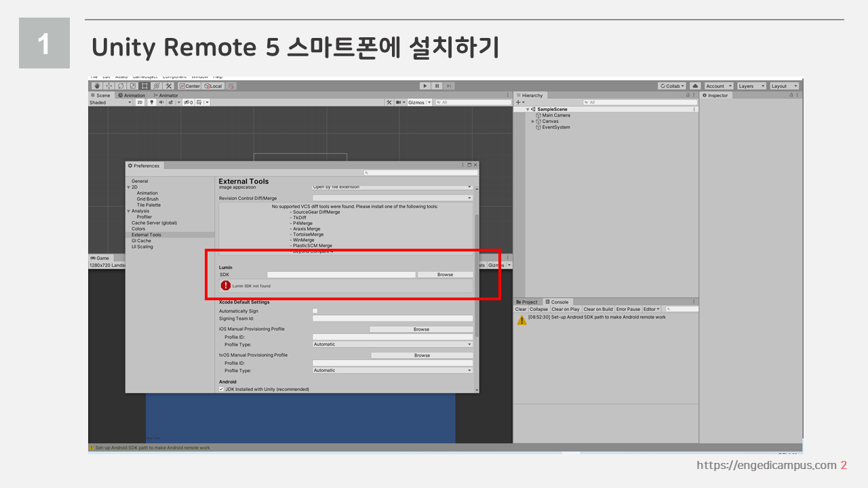Screen dimensions: 868x488
Task: Open the custom editor tools icon
Action: click(x=168, y=86)
